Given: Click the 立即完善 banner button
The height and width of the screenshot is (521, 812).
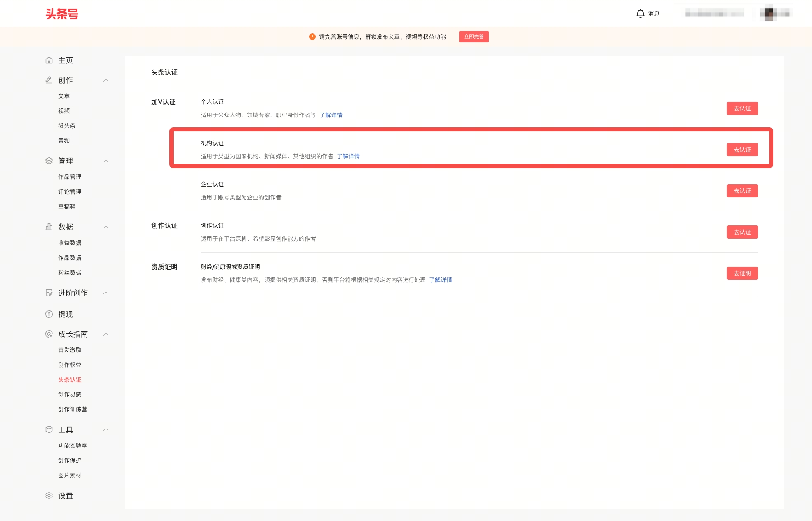Looking at the screenshot, I should tap(474, 37).
